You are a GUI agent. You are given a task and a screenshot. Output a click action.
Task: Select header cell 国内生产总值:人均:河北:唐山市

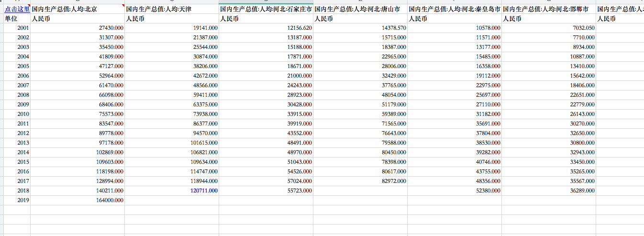[x=360, y=9]
